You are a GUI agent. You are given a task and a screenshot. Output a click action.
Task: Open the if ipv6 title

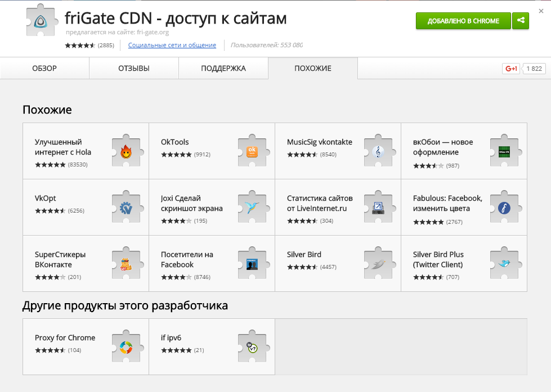[x=171, y=337]
